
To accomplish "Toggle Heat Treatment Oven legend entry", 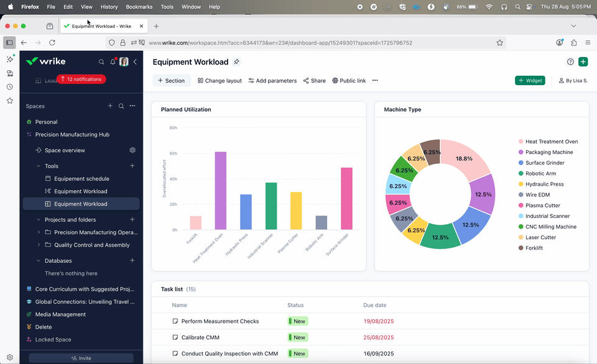I will pos(551,142).
